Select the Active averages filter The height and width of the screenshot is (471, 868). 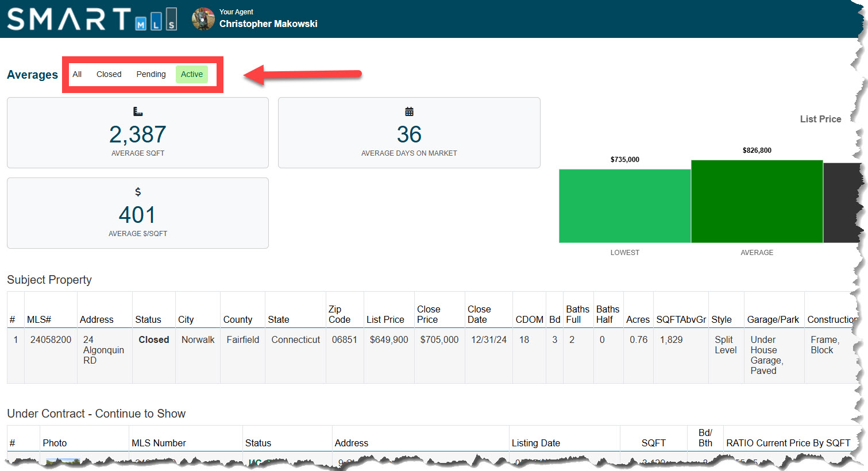point(192,74)
